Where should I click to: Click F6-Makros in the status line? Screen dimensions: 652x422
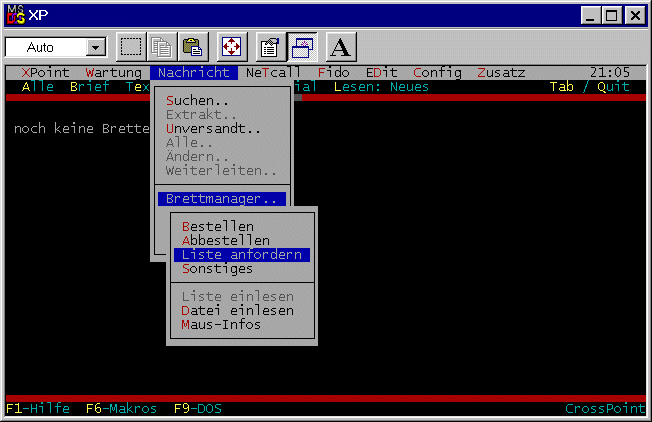[x=121, y=409]
